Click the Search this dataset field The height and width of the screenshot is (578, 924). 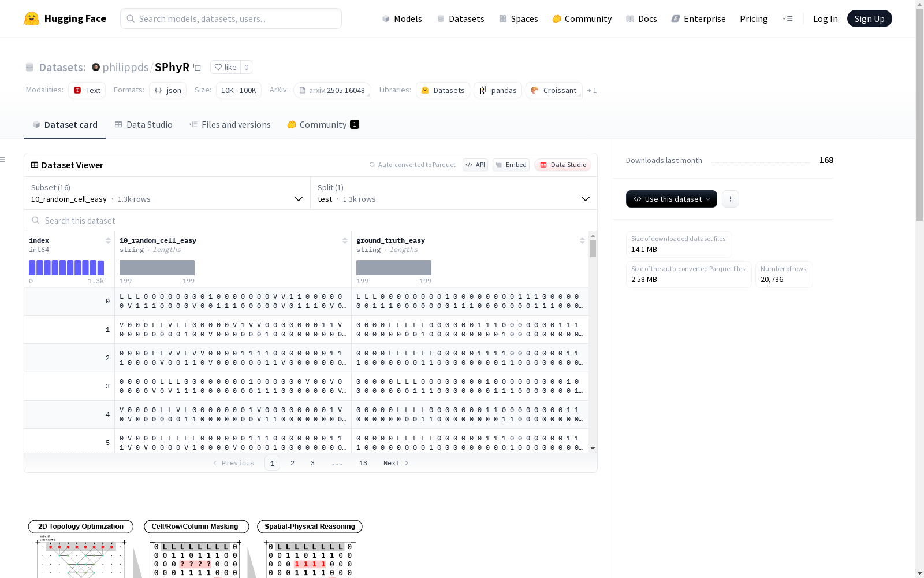pyautogui.click(x=311, y=220)
